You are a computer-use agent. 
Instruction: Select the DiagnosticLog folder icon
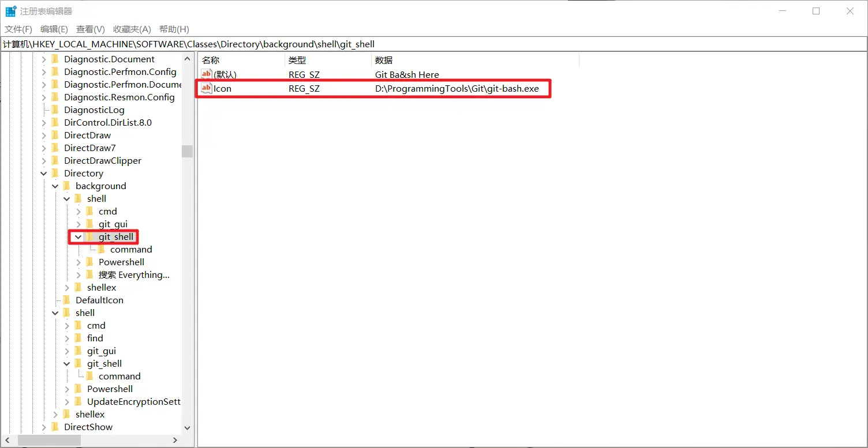(55, 110)
